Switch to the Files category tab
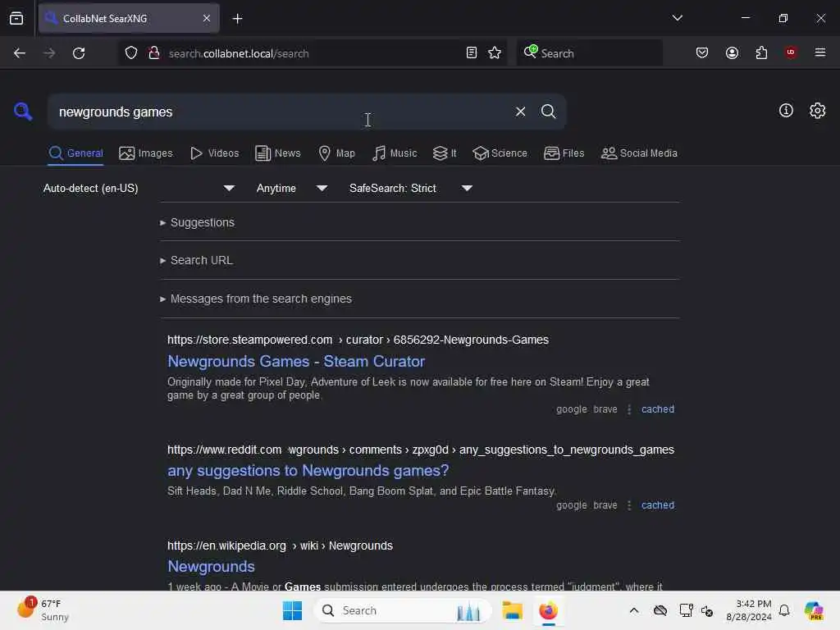 564,153
